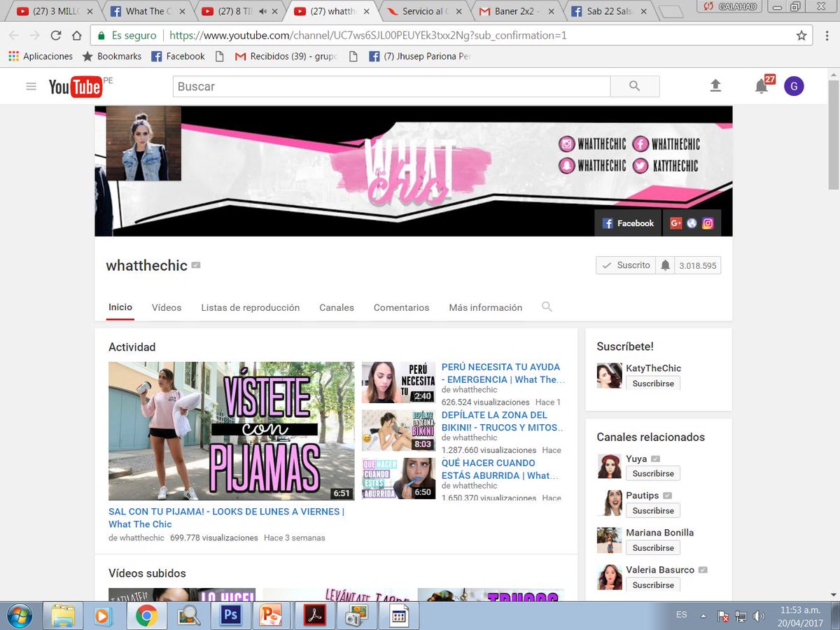
Task: Click the taskbar volume speaker icon
Action: pos(759,616)
